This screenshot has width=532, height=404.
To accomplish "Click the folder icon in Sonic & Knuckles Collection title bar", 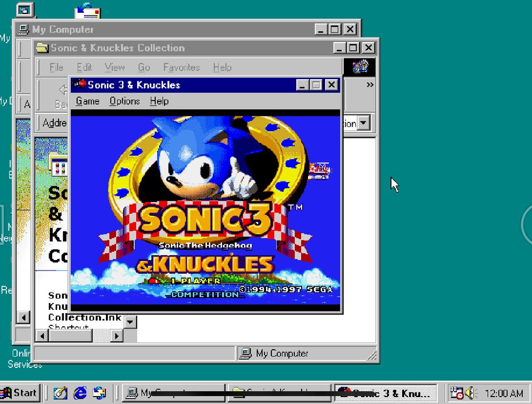I will [x=43, y=48].
